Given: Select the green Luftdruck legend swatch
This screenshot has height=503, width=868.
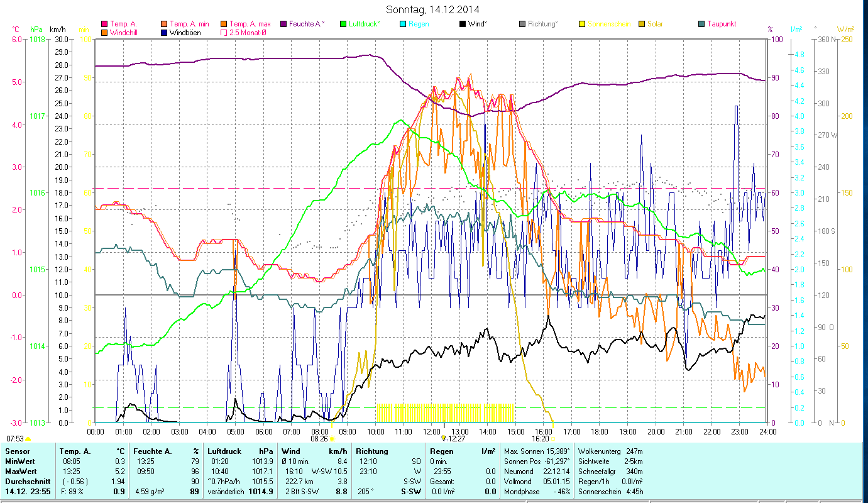Looking at the screenshot, I should (343, 24).
